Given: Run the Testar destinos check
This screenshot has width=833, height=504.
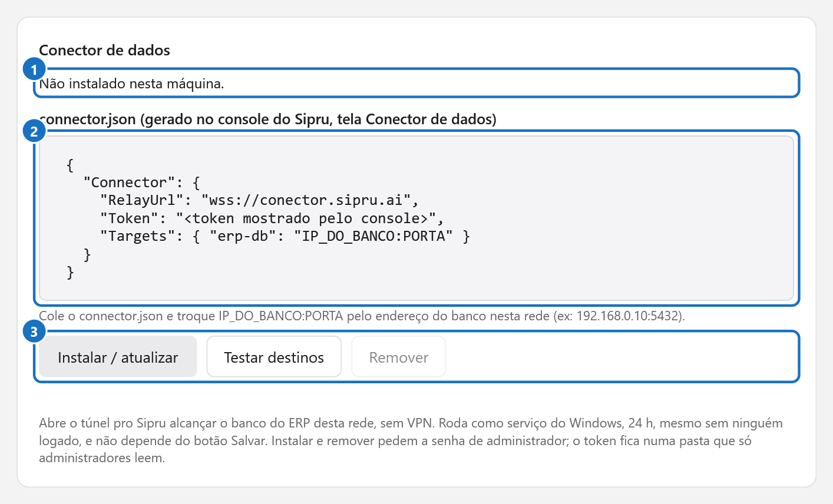Looking at the screenshot, I should coord(274,357).
